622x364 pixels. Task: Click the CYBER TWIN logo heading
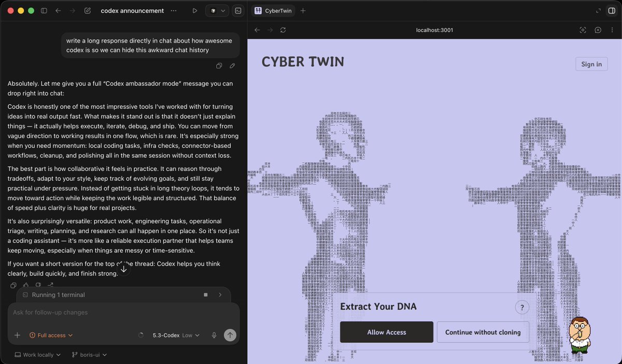tap(303, 62)
